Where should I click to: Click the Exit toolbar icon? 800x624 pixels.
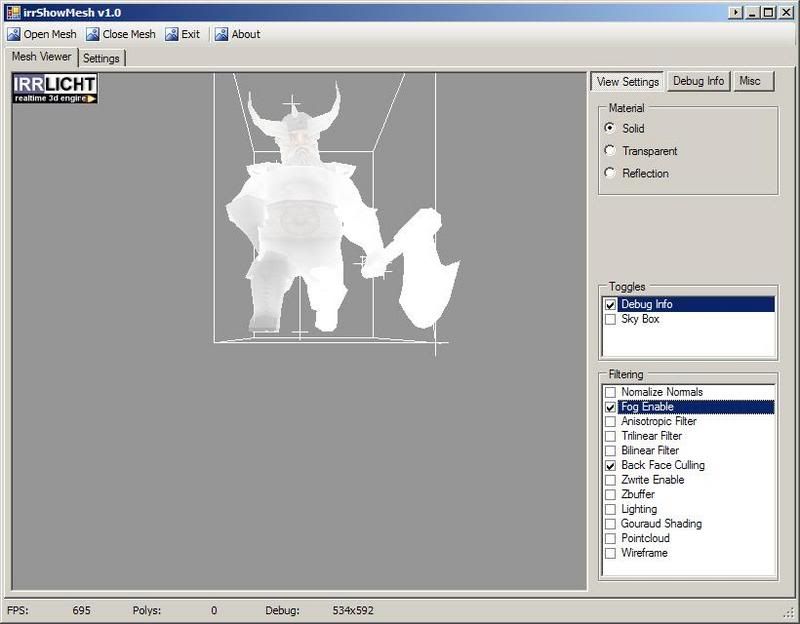click(171, 34)
